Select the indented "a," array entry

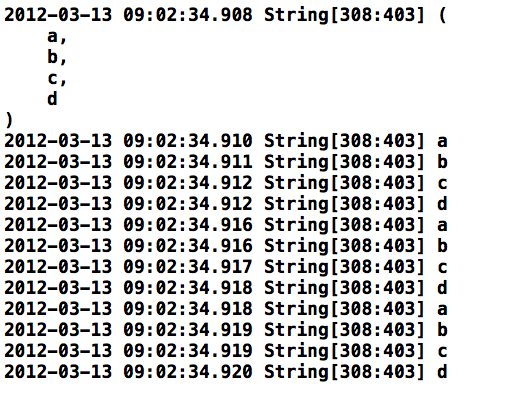(x=57, y=36)
